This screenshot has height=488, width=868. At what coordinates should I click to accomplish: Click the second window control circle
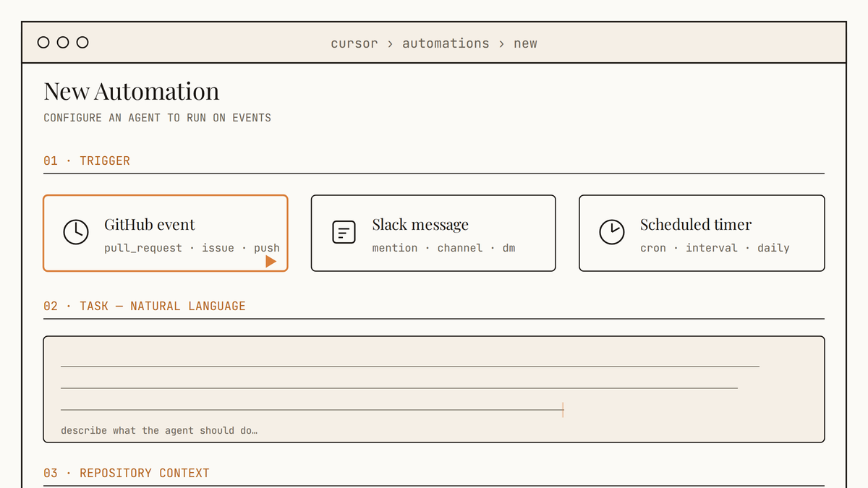63,43
